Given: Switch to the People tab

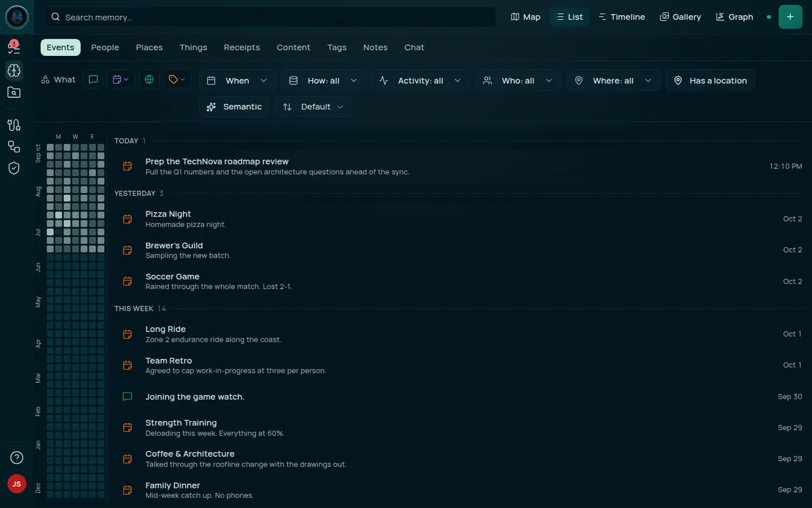Looking at the screenshot, I should pyautogui.click(x=105, y=48).
